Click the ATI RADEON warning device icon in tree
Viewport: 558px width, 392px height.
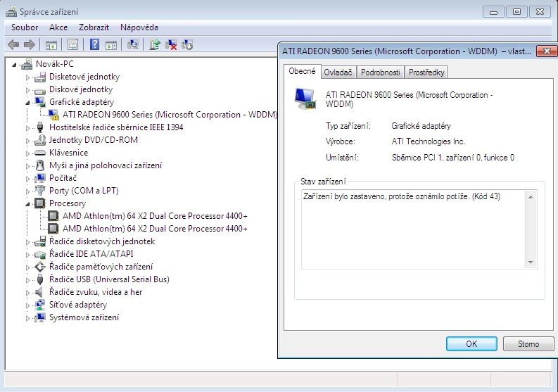53,115
